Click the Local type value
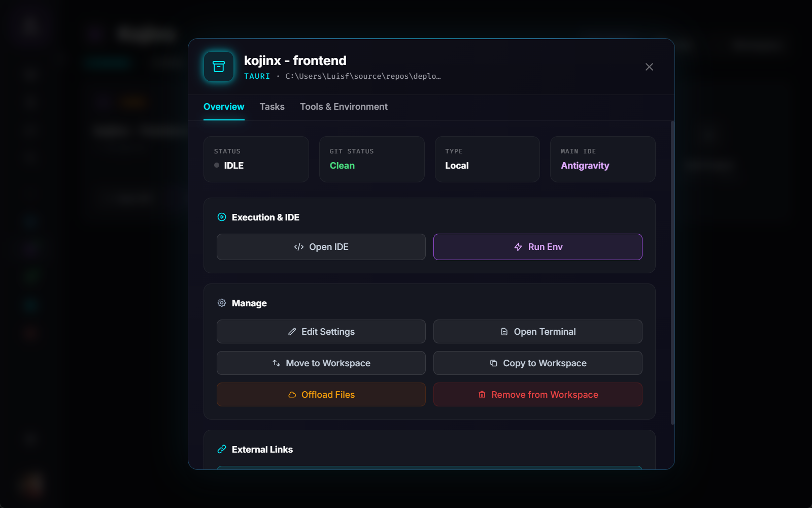812x508 pixels. (457, 166)
